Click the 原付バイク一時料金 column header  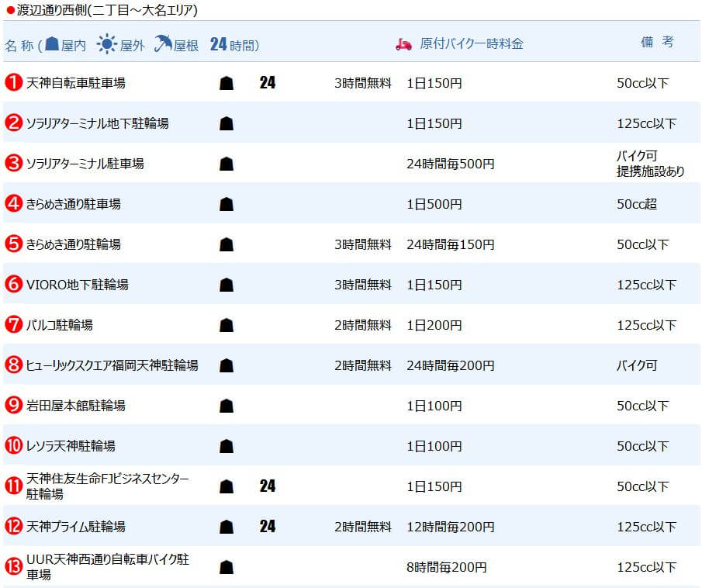click(472, 44)
